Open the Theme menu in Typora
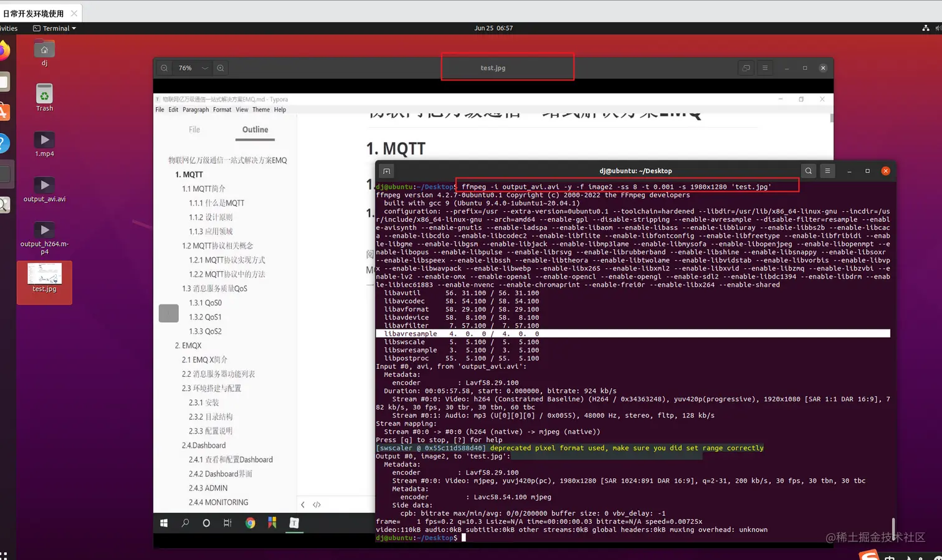This screenshot has height=560, width=942. 261,110
